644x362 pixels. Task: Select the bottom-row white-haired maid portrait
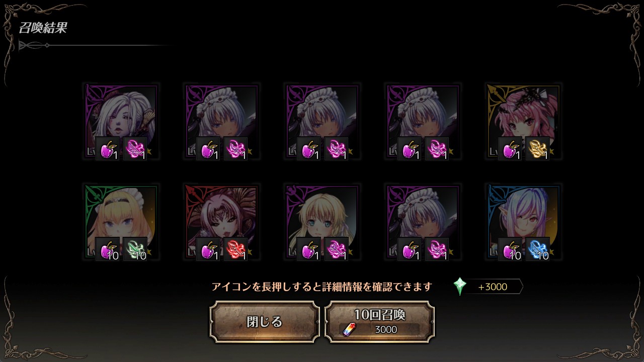(x=423, y=222)
